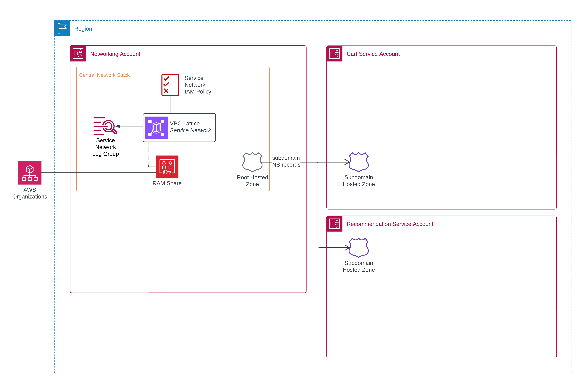Click the Region label text
This screenshot has width=588, height=388.
click(x=83, y=29)
